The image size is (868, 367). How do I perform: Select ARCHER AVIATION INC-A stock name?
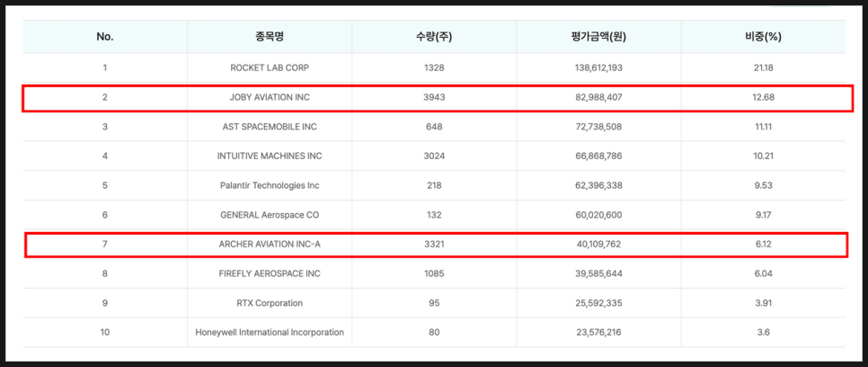click(x=270, y=244)
